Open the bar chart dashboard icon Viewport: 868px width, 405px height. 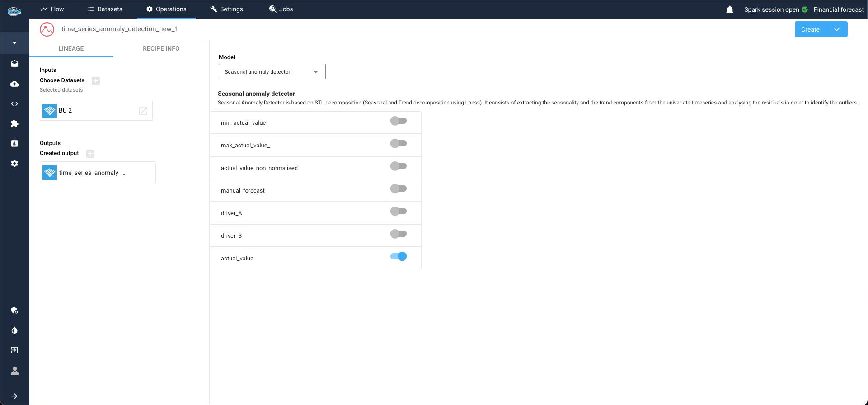coord(14,144)
